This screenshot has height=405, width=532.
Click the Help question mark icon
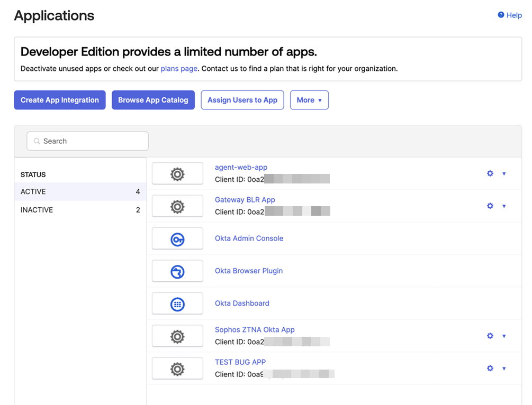coord(501,15)
